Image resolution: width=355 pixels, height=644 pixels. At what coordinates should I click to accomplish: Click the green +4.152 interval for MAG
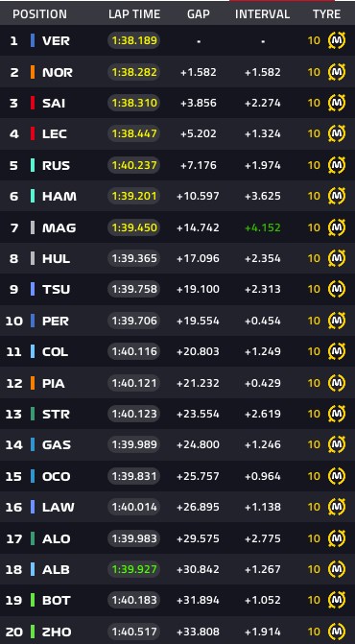(x=263, y=227)
